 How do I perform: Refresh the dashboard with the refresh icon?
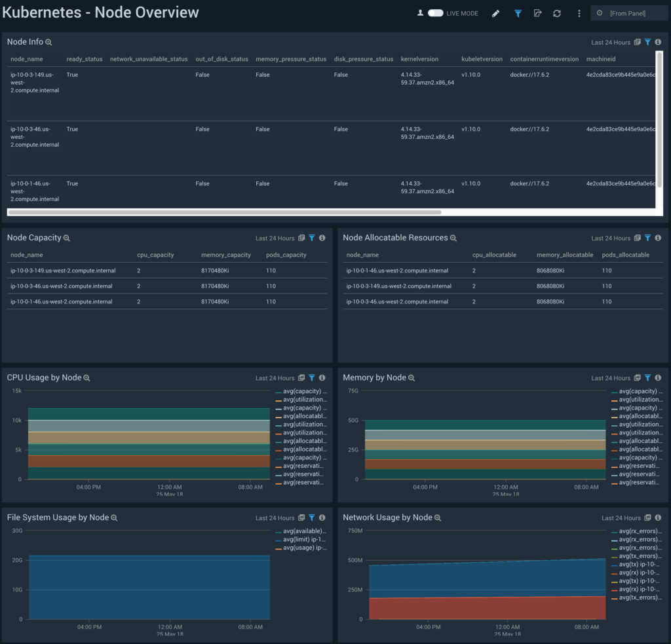[x=557, y=14]
